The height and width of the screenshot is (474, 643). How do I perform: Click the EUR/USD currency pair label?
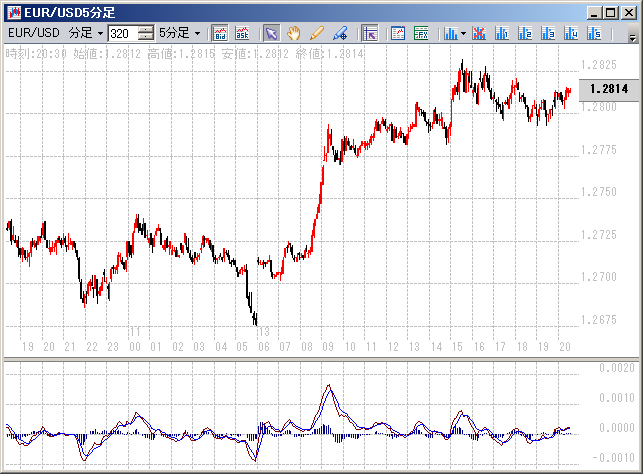click(x=34, y=33)
